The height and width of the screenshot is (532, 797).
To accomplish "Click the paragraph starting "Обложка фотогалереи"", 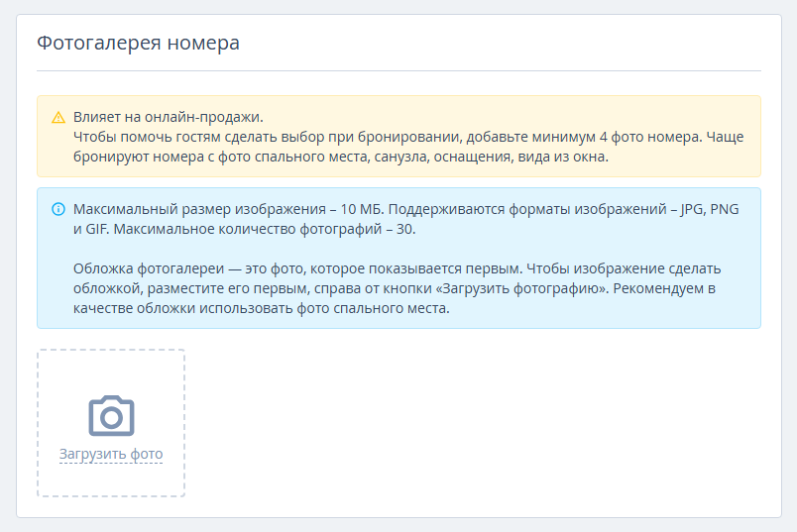I will pos(397,288).
